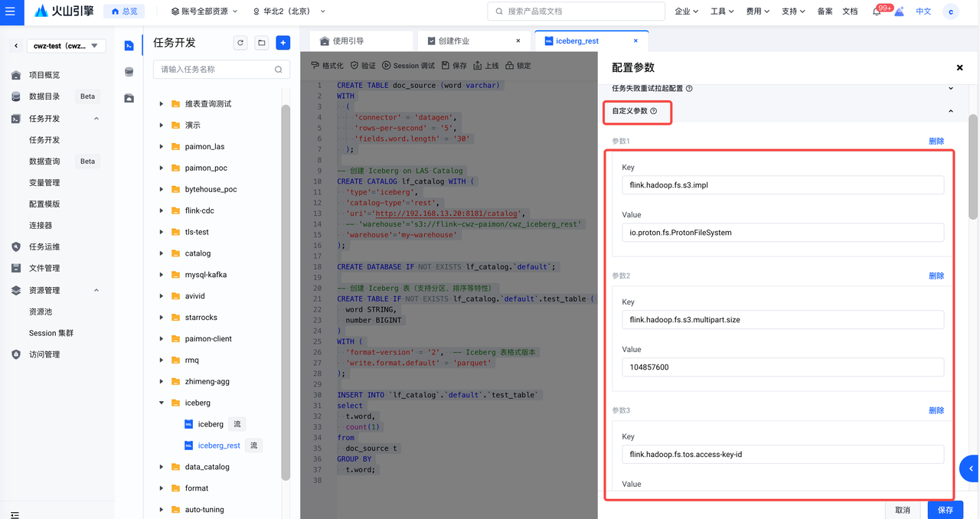Screen dimensions: 980x519
Task: Click the search icon in task name box
Action: pyautogui.click(x=279, y=70)
